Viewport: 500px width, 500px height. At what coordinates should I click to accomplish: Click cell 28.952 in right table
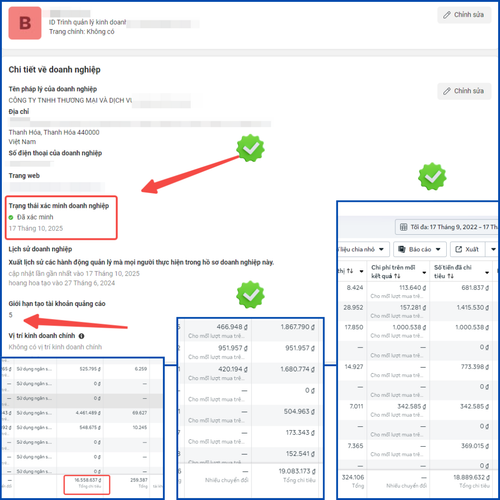click(x=353, y=308)
